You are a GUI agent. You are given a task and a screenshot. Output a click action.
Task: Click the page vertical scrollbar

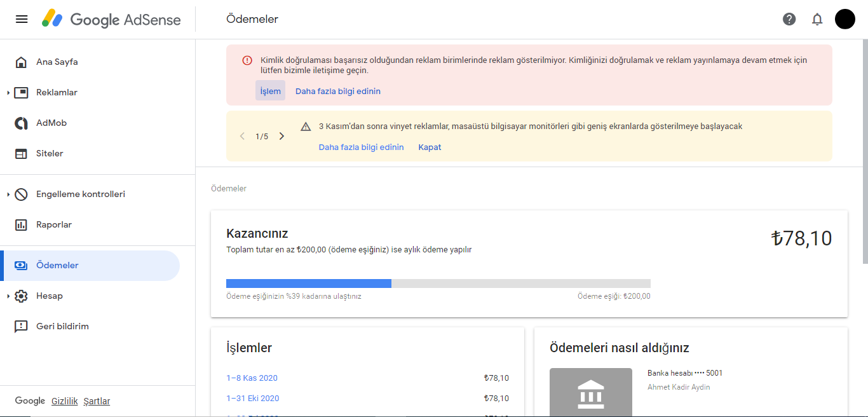point(865,153)
